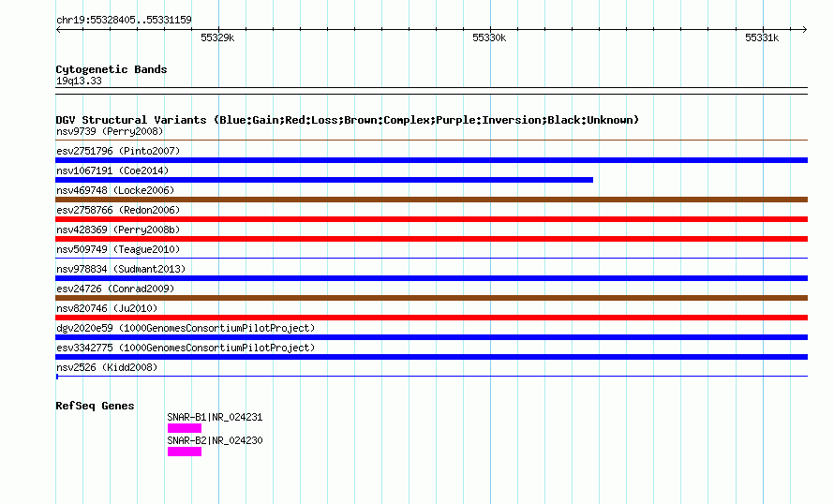This screenshot has width=834, height=504.
Task: Select the blue dgv2020e59 variant bar
Action: [x=431, y=337]
